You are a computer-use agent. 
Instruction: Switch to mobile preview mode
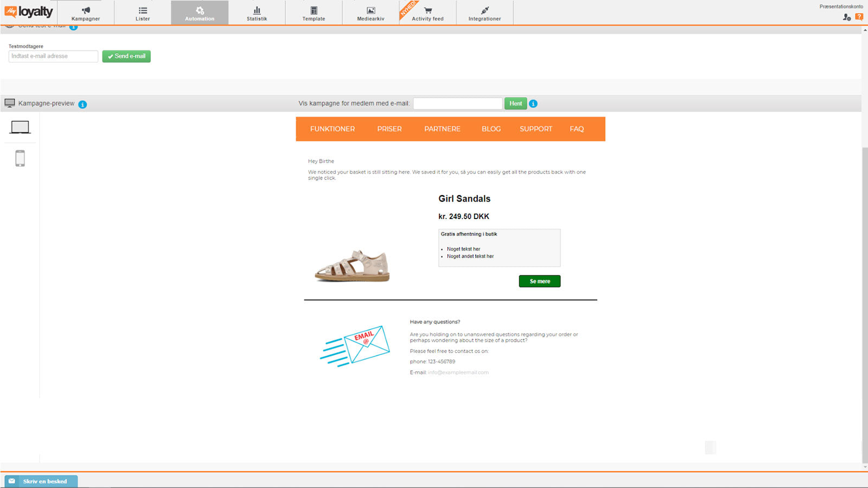point(20,158)
